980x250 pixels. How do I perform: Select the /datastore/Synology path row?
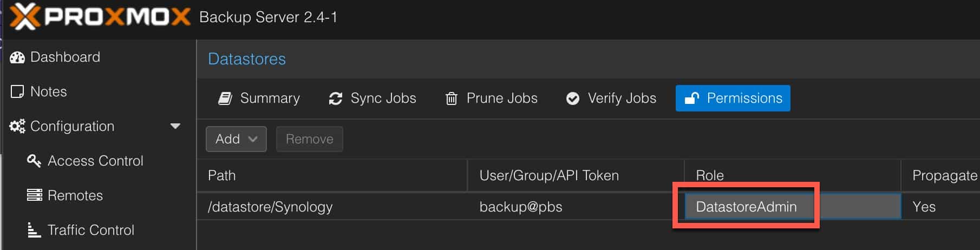(x=589, y=206)
